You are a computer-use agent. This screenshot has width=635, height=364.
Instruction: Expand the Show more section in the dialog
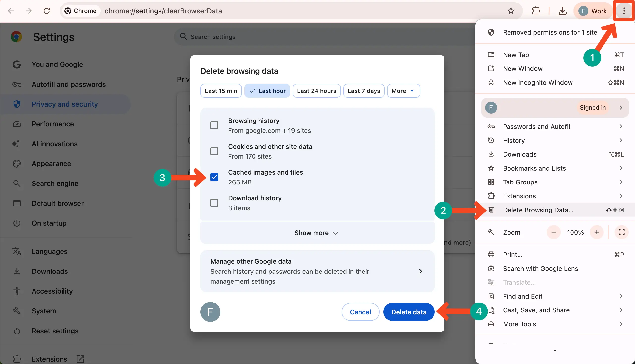[317, 233]
